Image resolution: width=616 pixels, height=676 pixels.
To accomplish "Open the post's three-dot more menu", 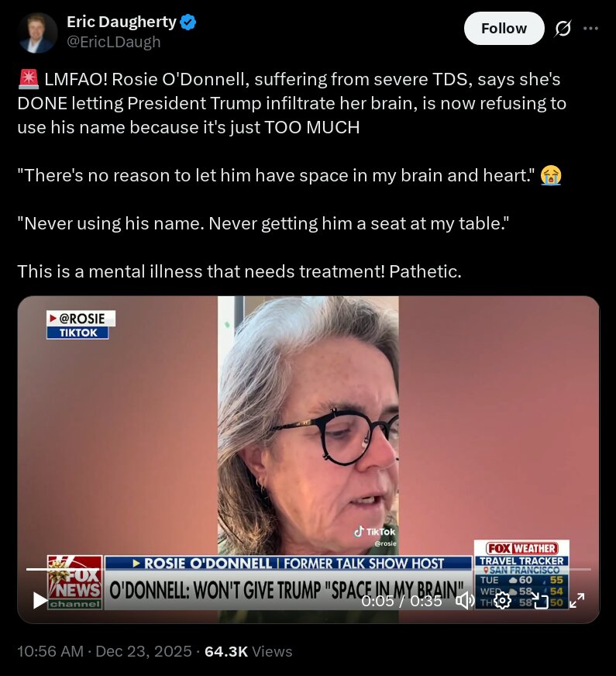I will click(x=590, y=29).
